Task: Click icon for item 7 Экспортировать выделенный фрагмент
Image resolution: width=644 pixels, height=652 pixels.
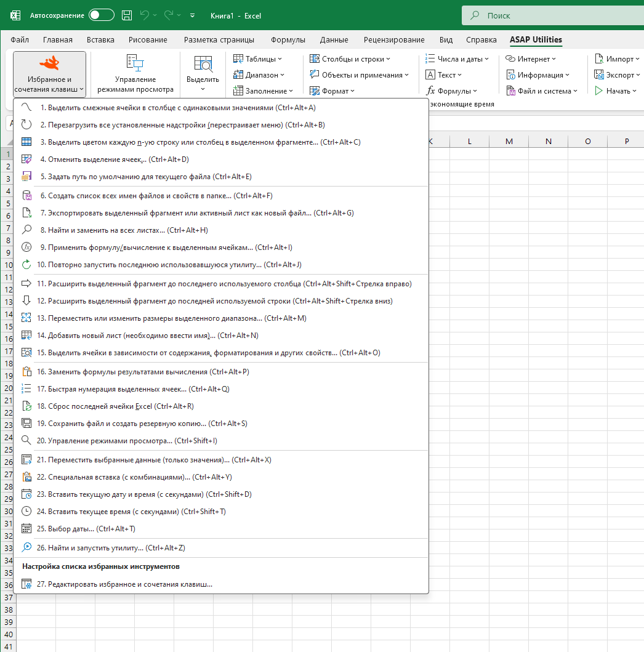Action: tap(26, 213)
